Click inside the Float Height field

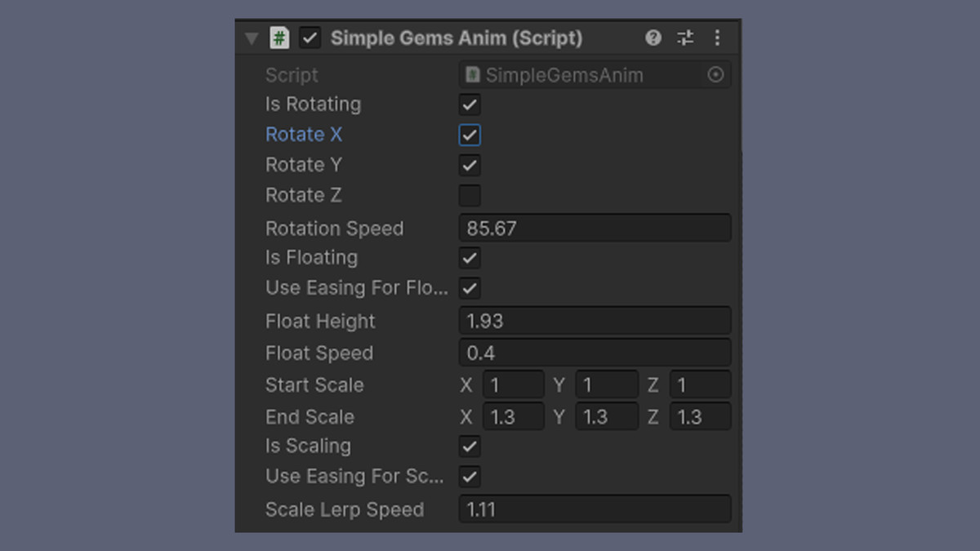595,321
